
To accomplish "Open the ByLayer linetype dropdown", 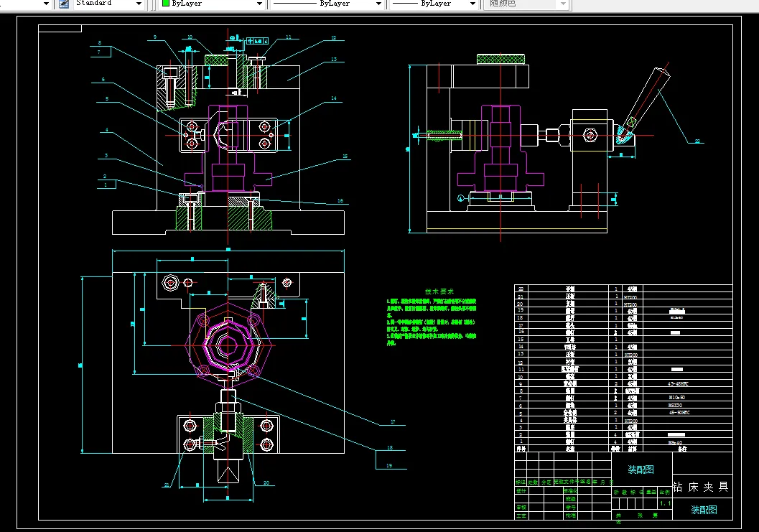I will point(378,4).
